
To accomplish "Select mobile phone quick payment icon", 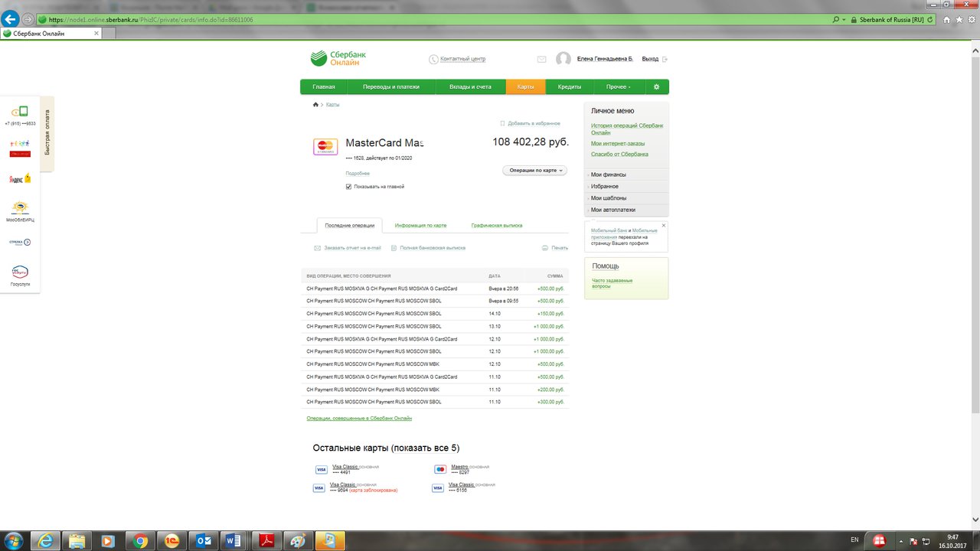I will pos(20,112).
